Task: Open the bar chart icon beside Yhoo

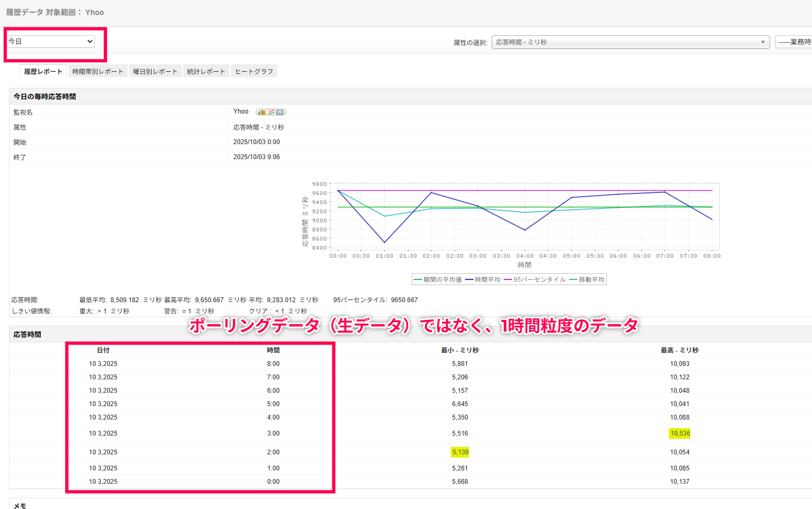Action: pos(262,112)
